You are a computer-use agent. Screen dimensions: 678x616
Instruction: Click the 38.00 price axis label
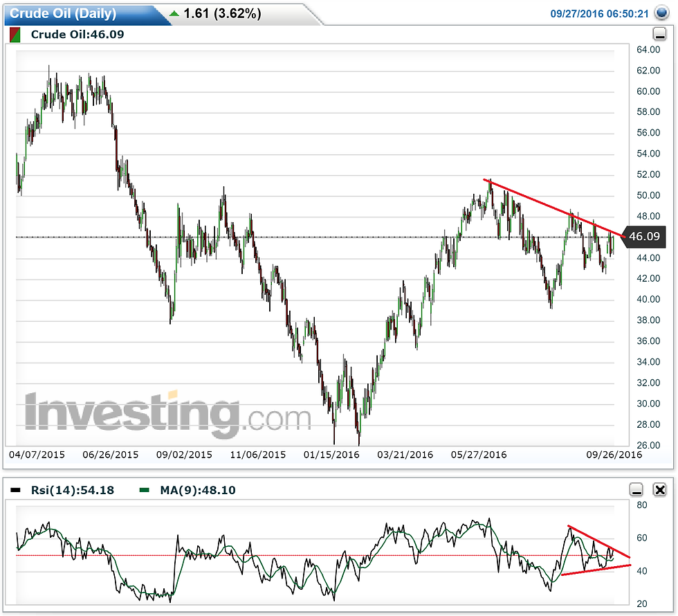tap(648, 320)
